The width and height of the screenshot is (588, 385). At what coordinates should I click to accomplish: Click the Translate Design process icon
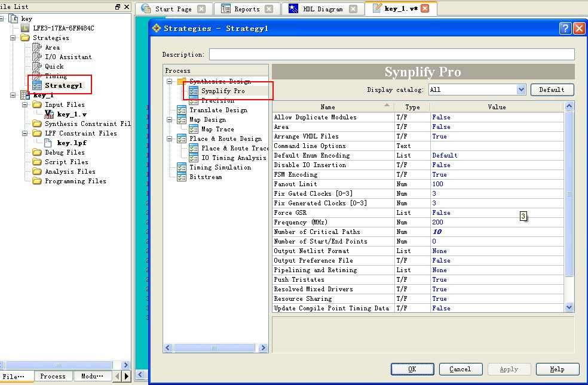pyautogui.click(x=182, y=110)
